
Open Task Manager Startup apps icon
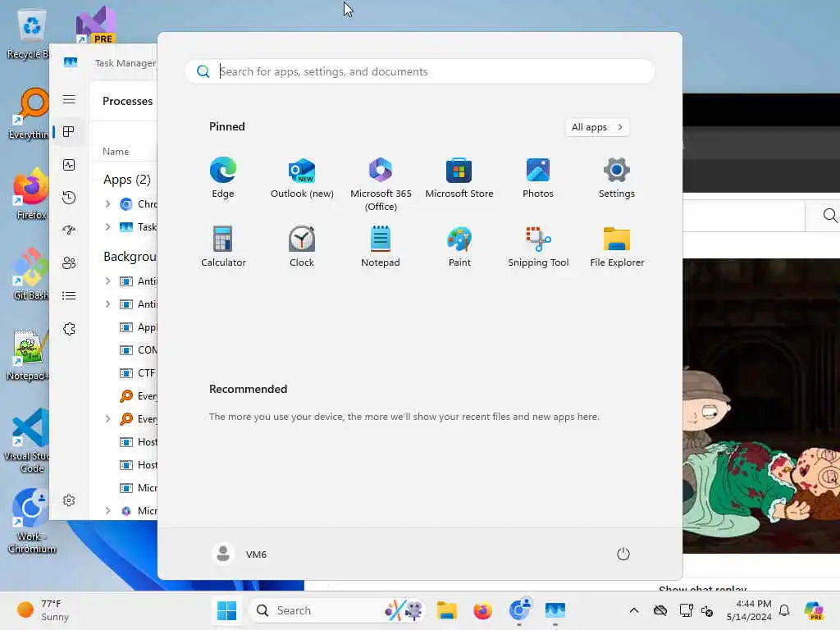coord(69,231)
